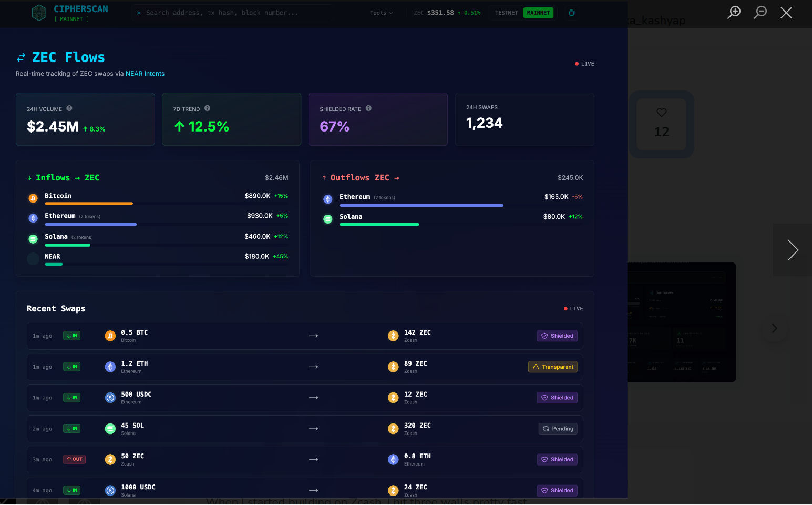Click the Shielded badge on 0.8 ETH swap
The image size is (812, 505).
coord(557,459)
